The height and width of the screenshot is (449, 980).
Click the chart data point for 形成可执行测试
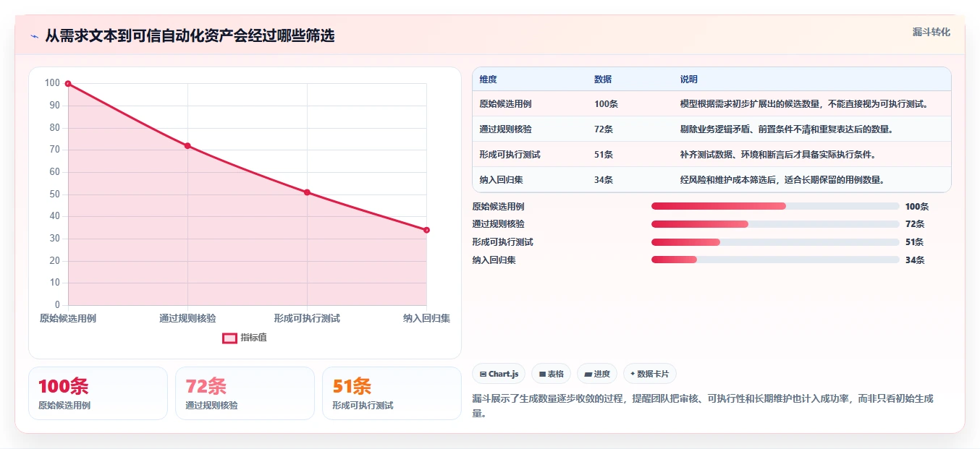[x=307, y=192]
